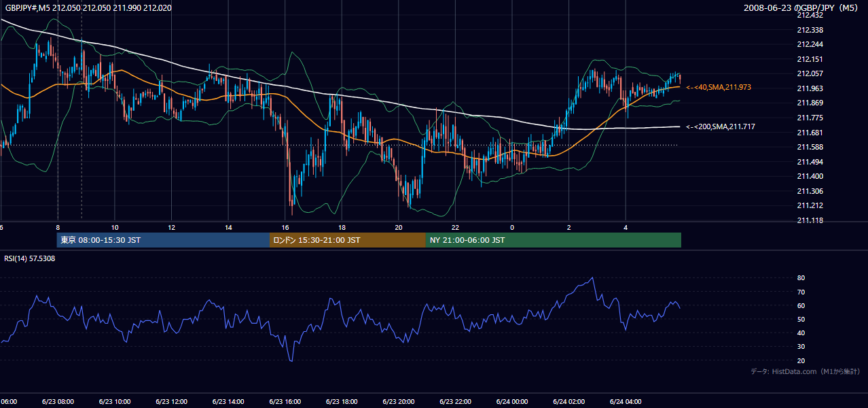
Task: Click the hour 10 tick on price chart axis
Action: 115,227
